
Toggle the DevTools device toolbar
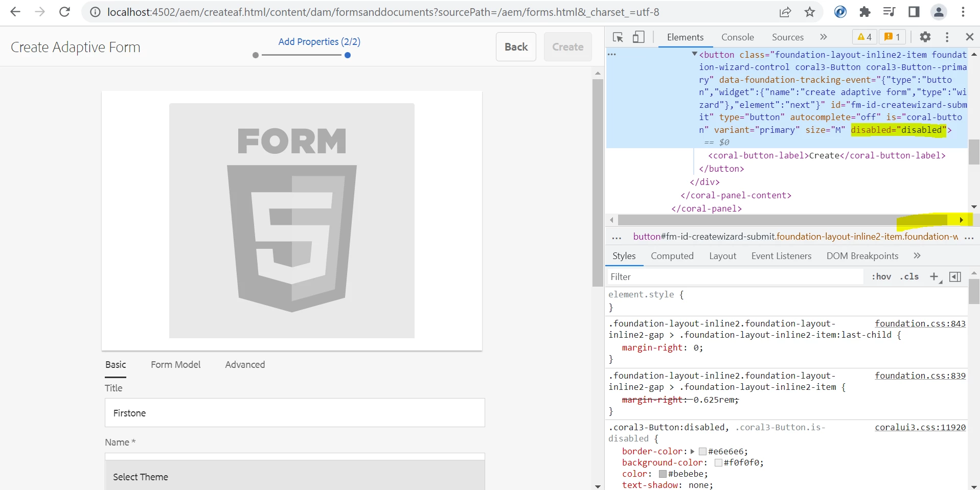(x=639, y=37)
